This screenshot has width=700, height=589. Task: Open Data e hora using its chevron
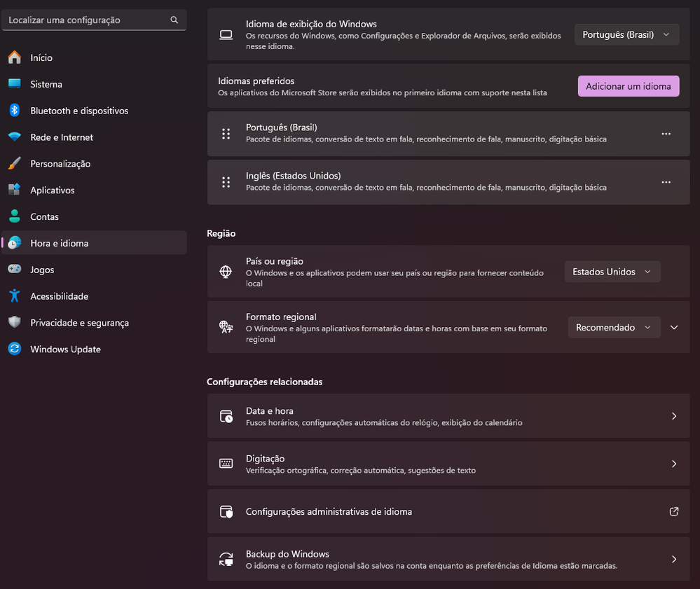(x=674, y=416)
